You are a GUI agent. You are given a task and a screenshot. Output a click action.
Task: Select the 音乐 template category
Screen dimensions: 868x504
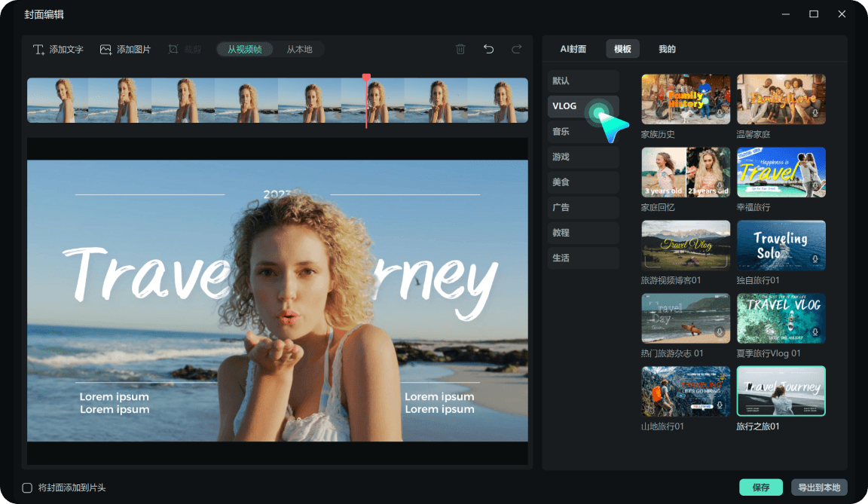583,132
